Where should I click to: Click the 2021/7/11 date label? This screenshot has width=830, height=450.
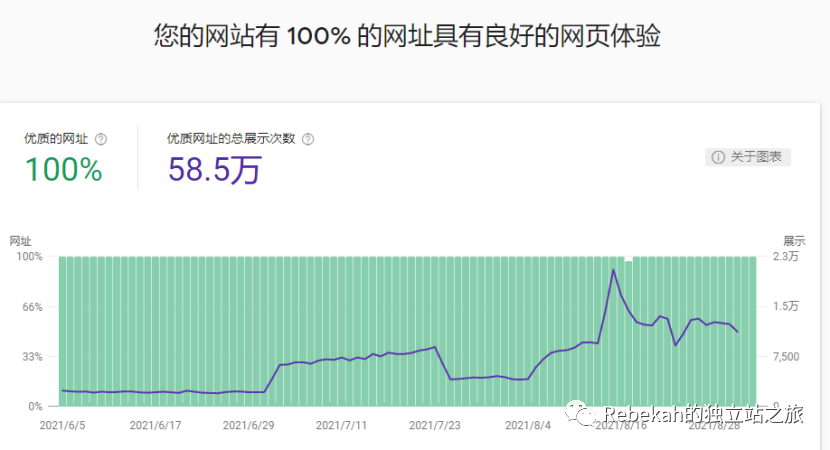point(341,425)
